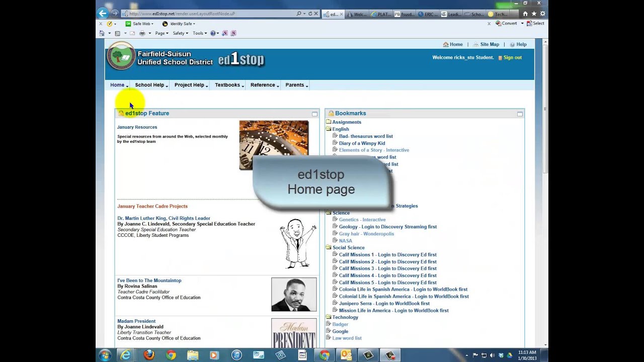This screenshot has height=362, width=644.
Task: Open Diary of a Wimpy Kid bookmark
Action: [x=362, y=143]
